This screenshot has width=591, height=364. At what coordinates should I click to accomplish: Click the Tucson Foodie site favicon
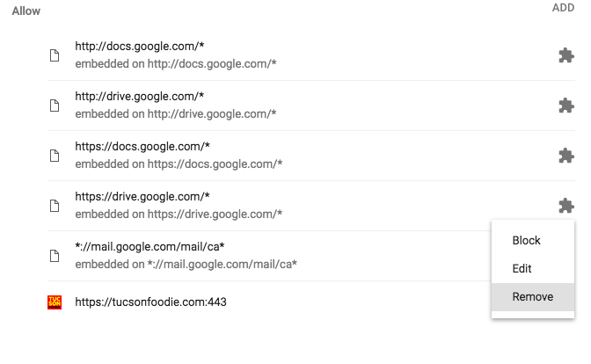point(55,302)
